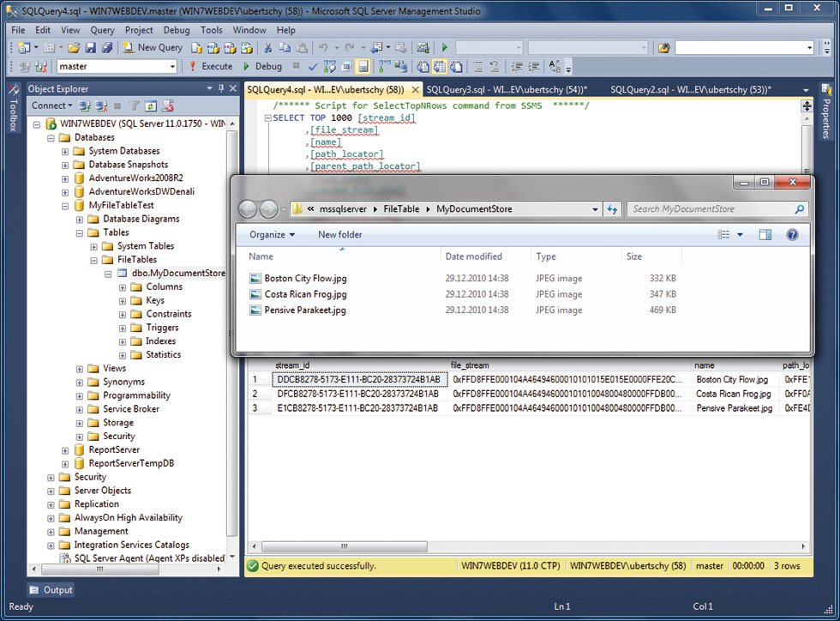Open the master database dropdown

pyautogui.click(x=172, y=67)
